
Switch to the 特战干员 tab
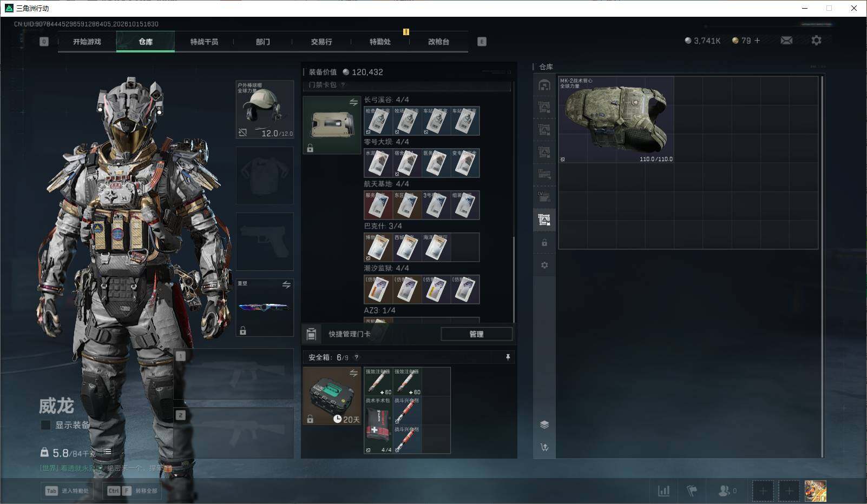pos(204,42)
